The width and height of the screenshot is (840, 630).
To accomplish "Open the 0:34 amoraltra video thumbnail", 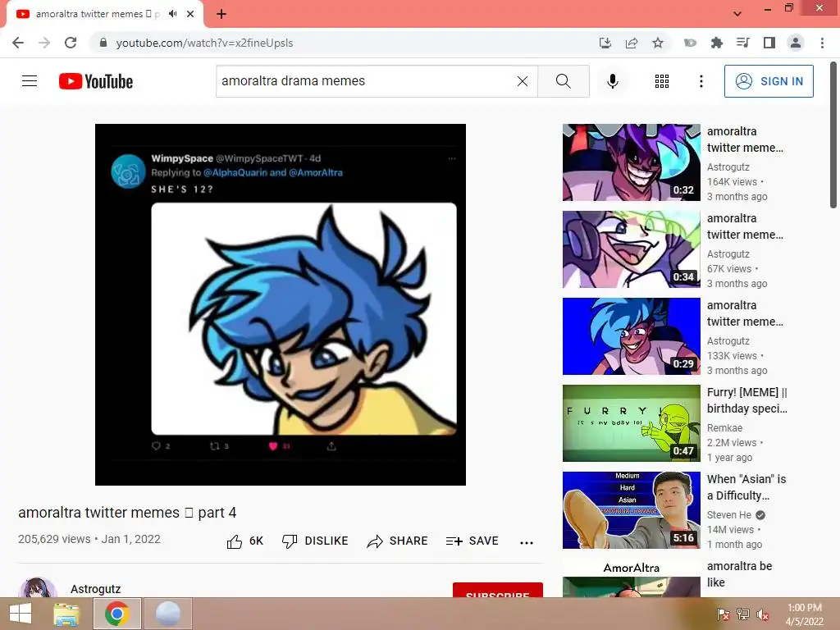I will 631,249.
